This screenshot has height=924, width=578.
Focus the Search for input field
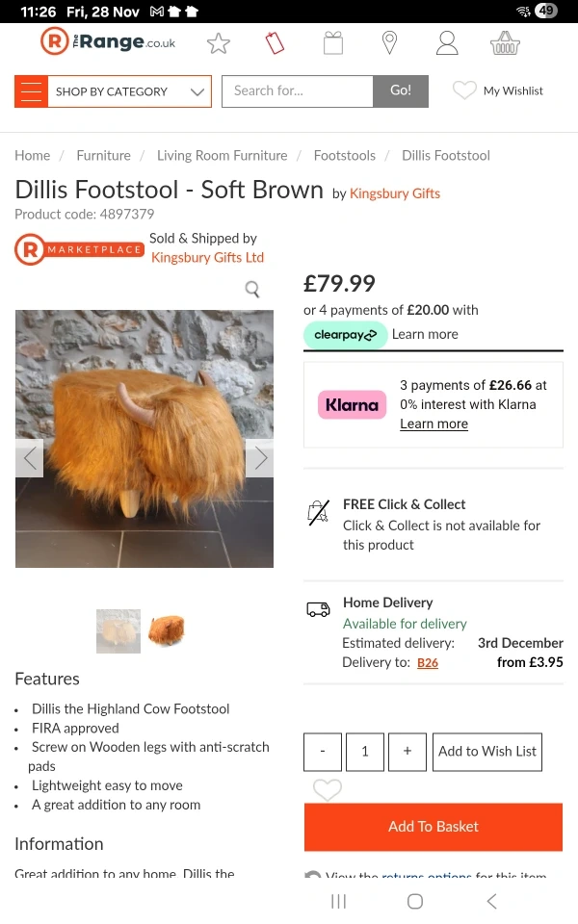(x=298, y=91)
